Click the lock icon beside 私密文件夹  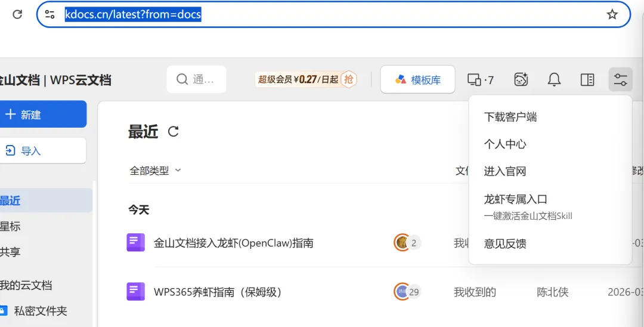click(x=4, y=311)
